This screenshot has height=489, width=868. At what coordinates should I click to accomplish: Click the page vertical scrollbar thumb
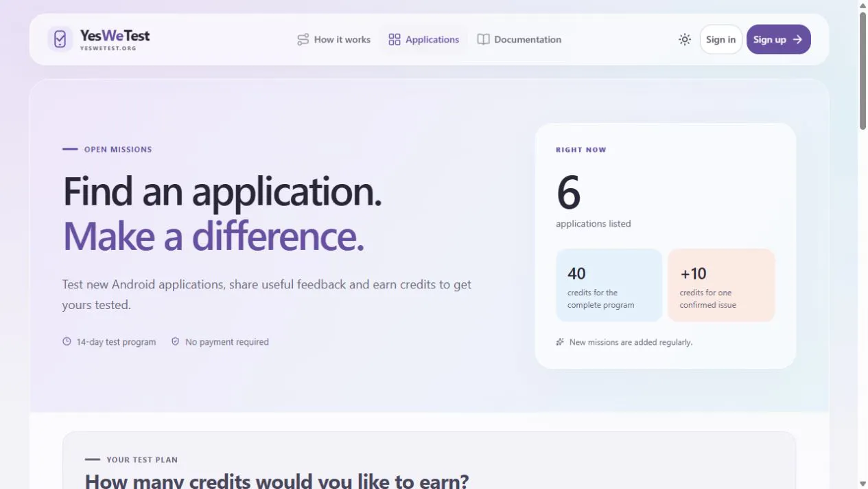point(863,71)
